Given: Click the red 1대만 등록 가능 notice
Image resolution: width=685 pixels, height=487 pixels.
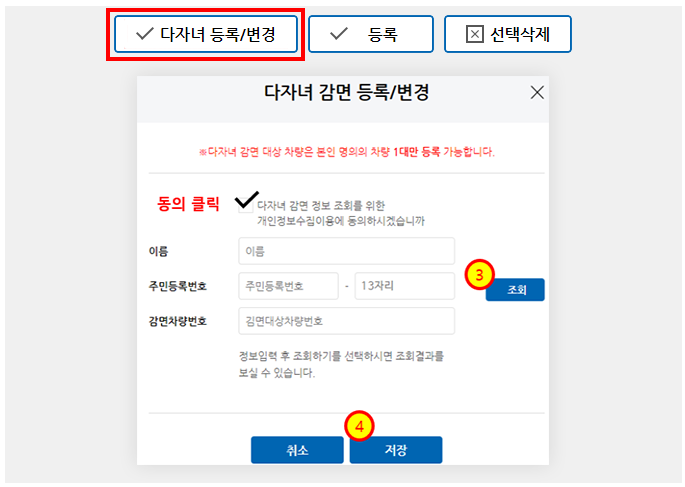Looking at the screenshot, I should click(x=347, y=152).
